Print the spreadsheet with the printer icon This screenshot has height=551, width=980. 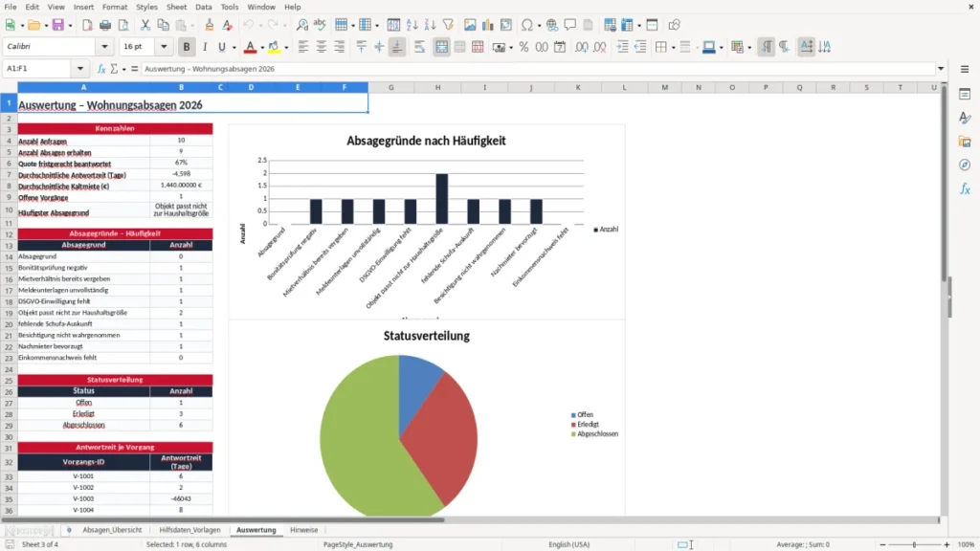pos(105,25)
